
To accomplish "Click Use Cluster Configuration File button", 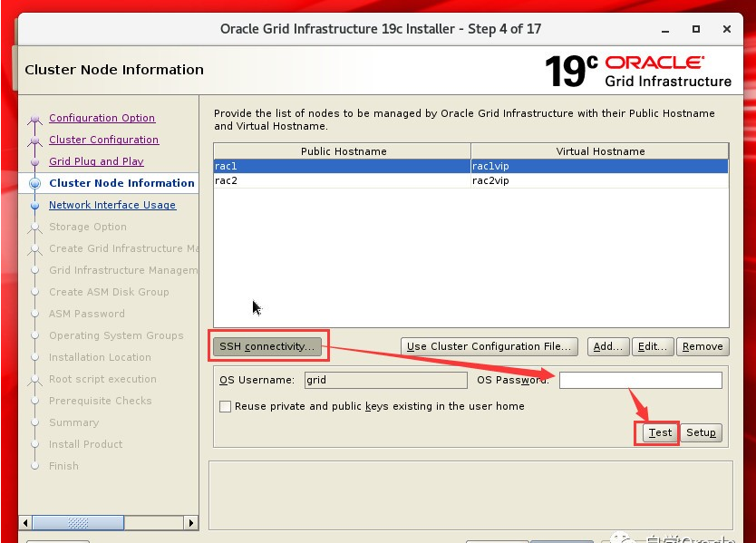I will (x=489, y=346).
